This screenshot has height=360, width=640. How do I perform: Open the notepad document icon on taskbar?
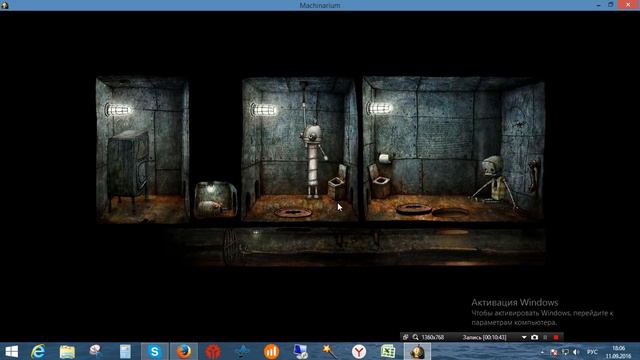pyautogui.click(x=125, y=351)
